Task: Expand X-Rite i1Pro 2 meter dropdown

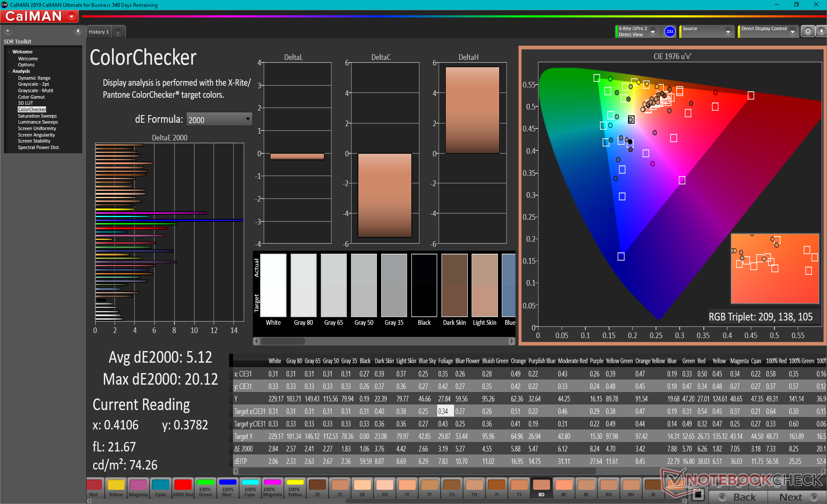Action: (653, 31)
